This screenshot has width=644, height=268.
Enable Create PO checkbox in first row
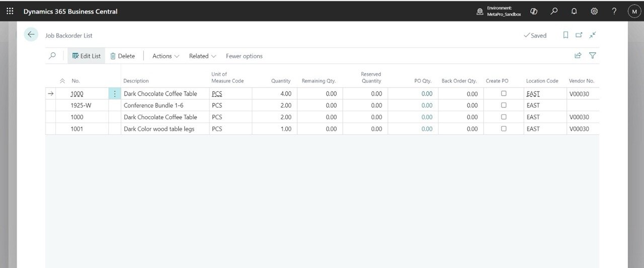(504, 94)
